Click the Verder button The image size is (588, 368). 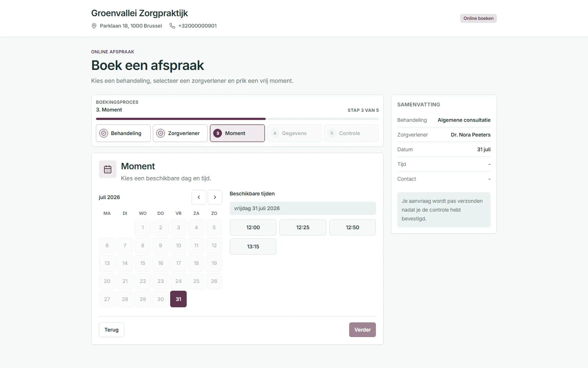pyautogui.click(x=362, y=330)
